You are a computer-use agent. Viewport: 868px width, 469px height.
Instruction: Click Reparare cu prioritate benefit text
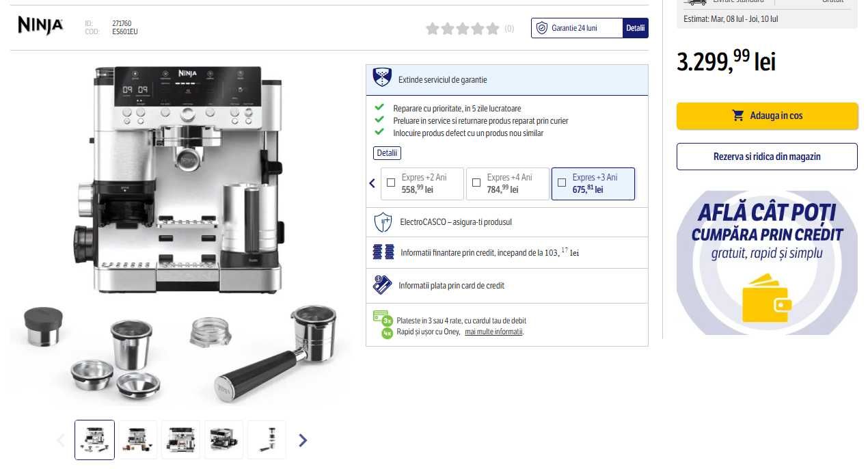click(x=457, y=109)
